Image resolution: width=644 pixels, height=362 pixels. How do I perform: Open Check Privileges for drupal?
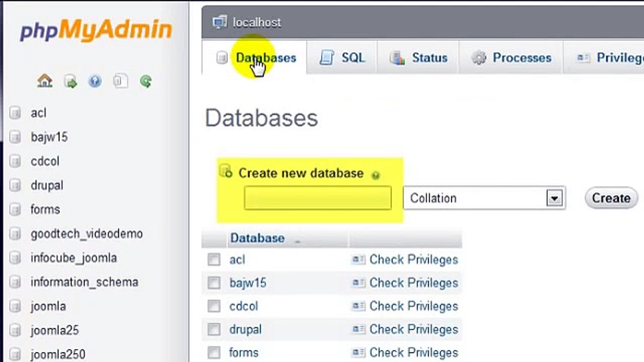[x=414, y=329]
